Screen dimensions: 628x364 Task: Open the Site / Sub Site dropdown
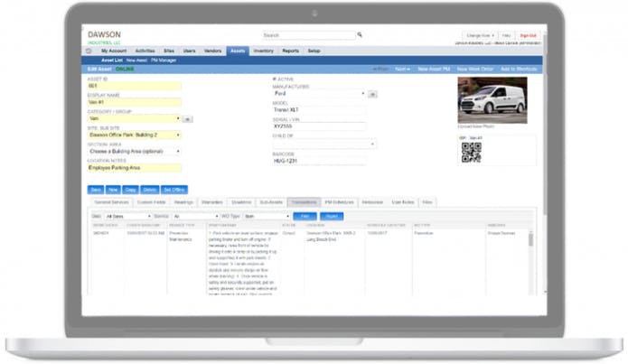134,135
